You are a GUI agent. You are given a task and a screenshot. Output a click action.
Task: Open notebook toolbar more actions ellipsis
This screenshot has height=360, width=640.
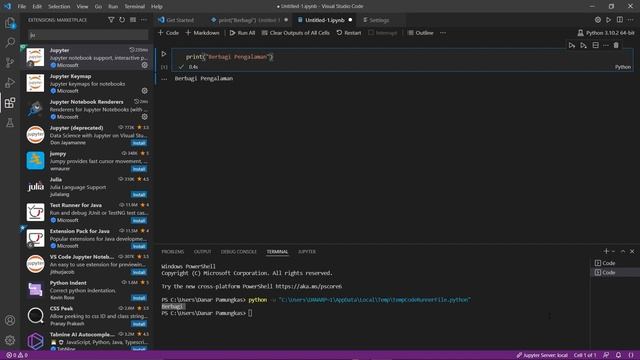click(443, 33)
